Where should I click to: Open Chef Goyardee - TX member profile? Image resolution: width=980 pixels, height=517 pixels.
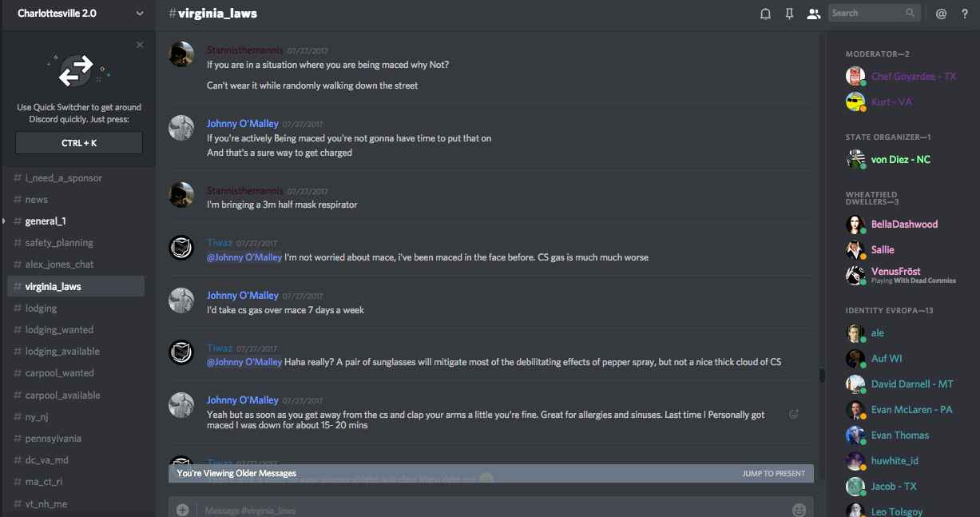[x=913, y=77]
